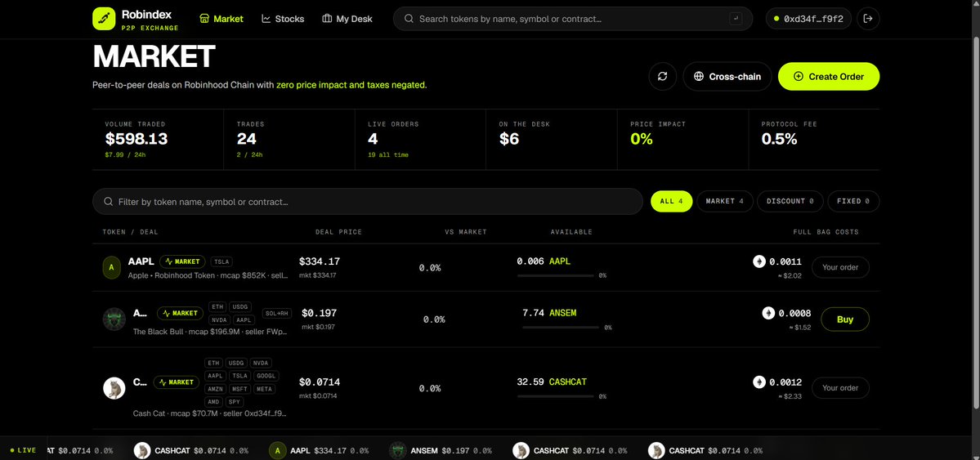Click the GOOGL tag in Cash Cat row
The width and height of the screenshot is (980, 460).
(x=266, y=376)
